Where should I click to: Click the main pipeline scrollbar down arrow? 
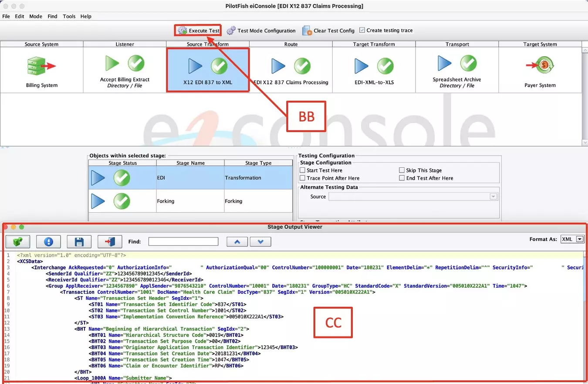(x=585, y=142)
